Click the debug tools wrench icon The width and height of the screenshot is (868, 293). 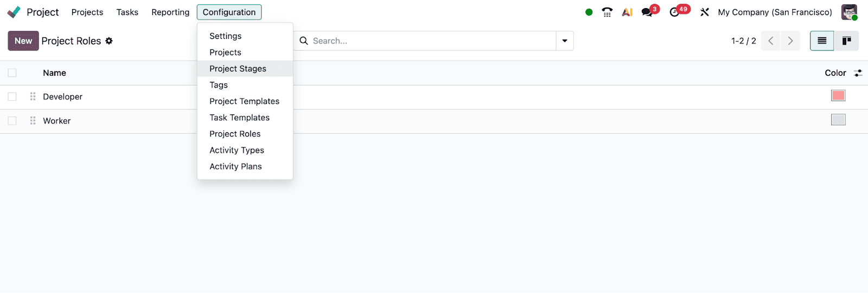(x=705, y=12)
